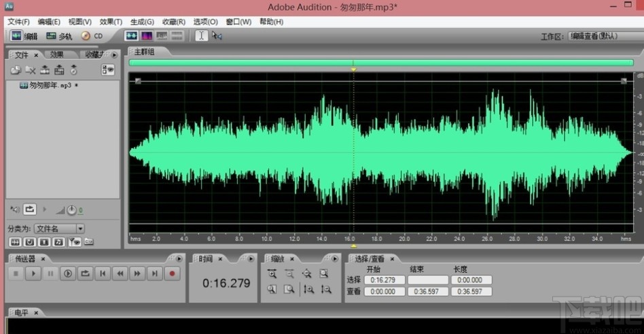Click the Rewind transport button
The image size is (644, 334).
[120, 273]
